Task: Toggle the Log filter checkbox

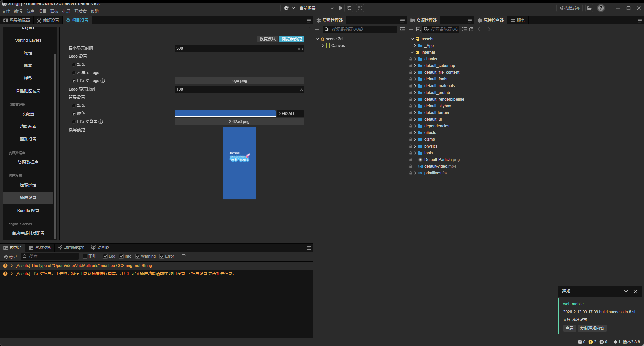Action: (105, 256)
